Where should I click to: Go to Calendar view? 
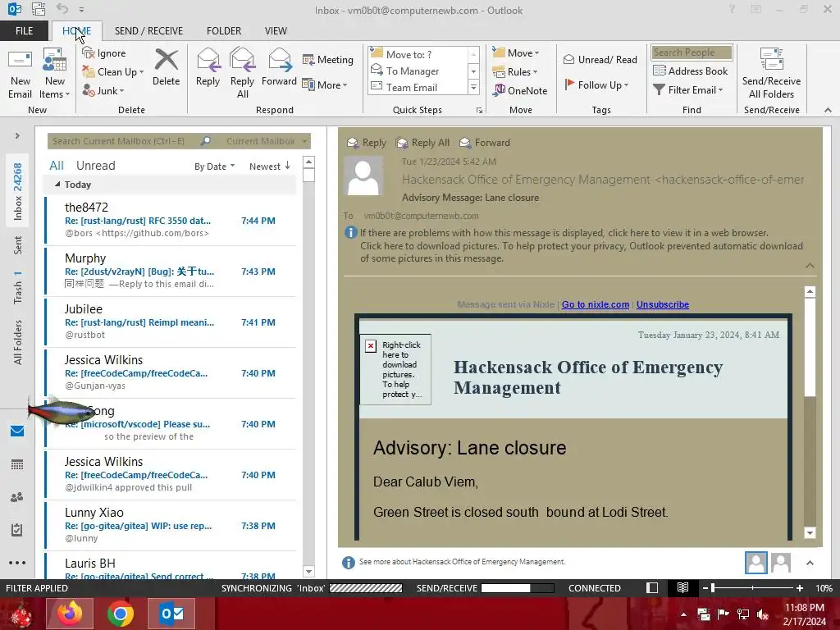(17, 464)
